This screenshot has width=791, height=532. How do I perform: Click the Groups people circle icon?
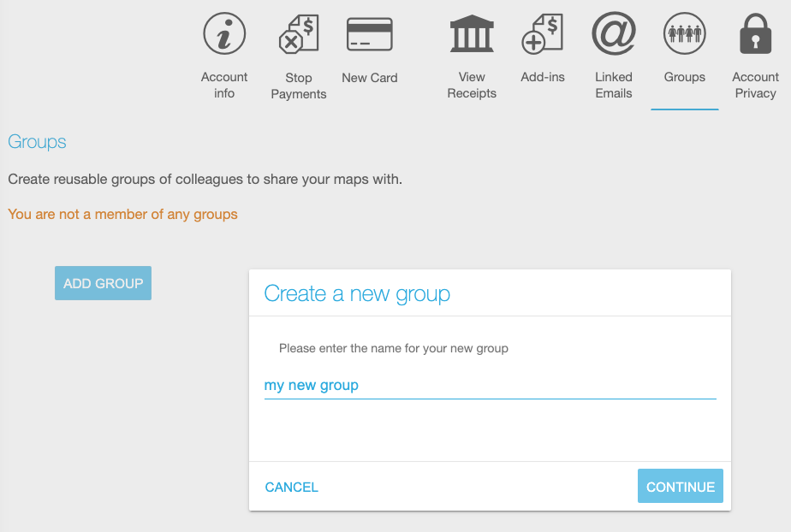pos(685,33)
